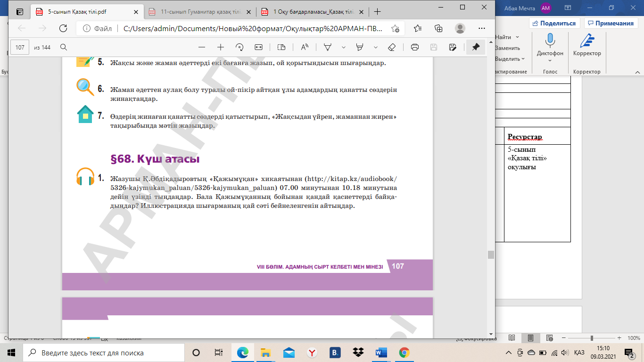Switch Word to Read Mode view
Viewport: 644px width, 362px height.
(x=512, y=338)
